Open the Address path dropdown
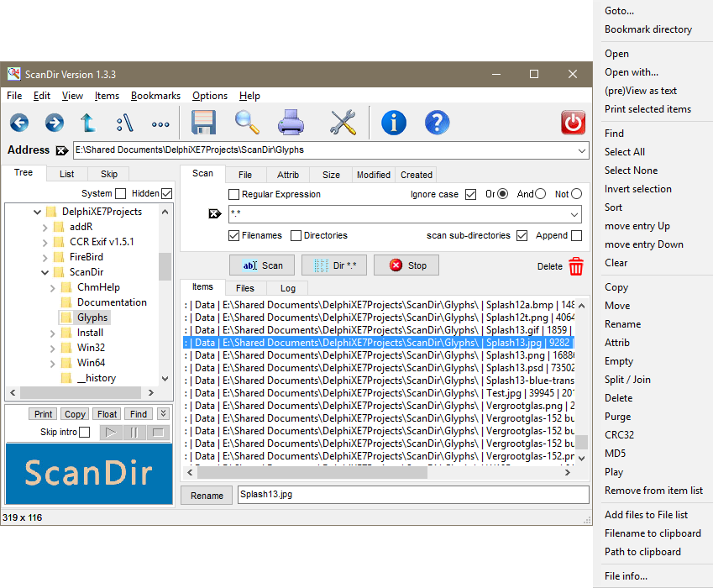This screenshot has height=588, width=713. point(583,150)
